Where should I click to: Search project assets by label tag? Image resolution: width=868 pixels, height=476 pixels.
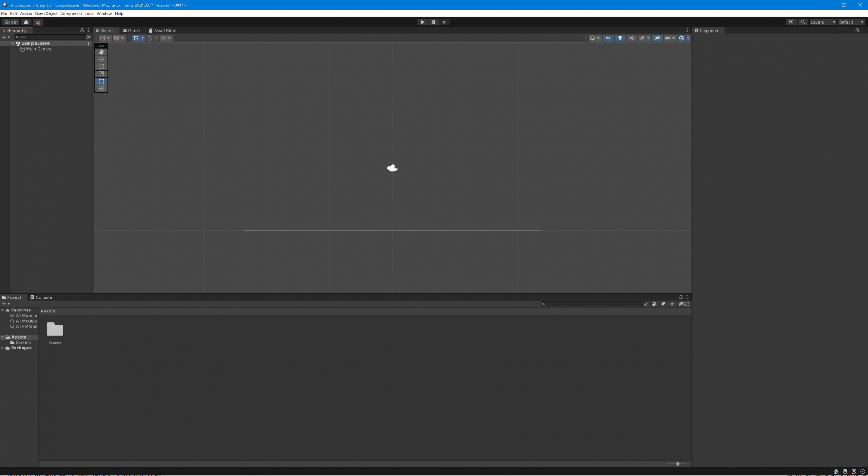(x=663, y=304)
